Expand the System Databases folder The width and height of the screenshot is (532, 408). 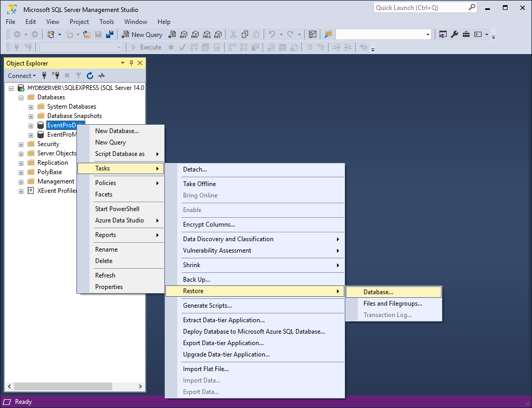pyautogui.click(x=31, y=107)
